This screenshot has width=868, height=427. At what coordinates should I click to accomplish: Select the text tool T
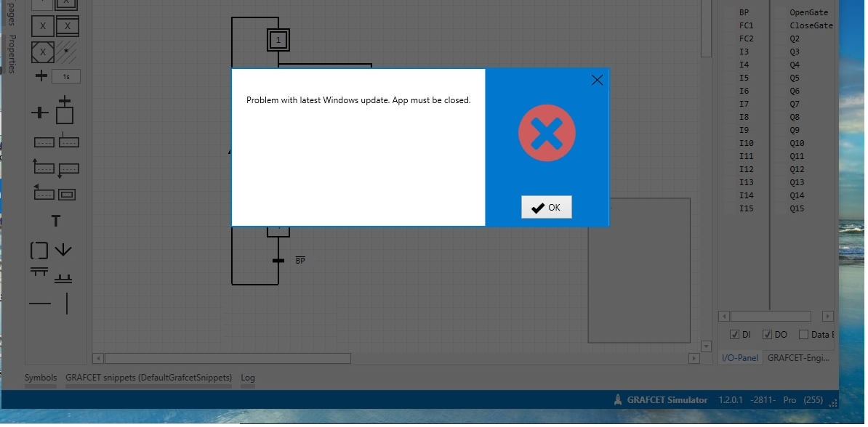point(55,221)
